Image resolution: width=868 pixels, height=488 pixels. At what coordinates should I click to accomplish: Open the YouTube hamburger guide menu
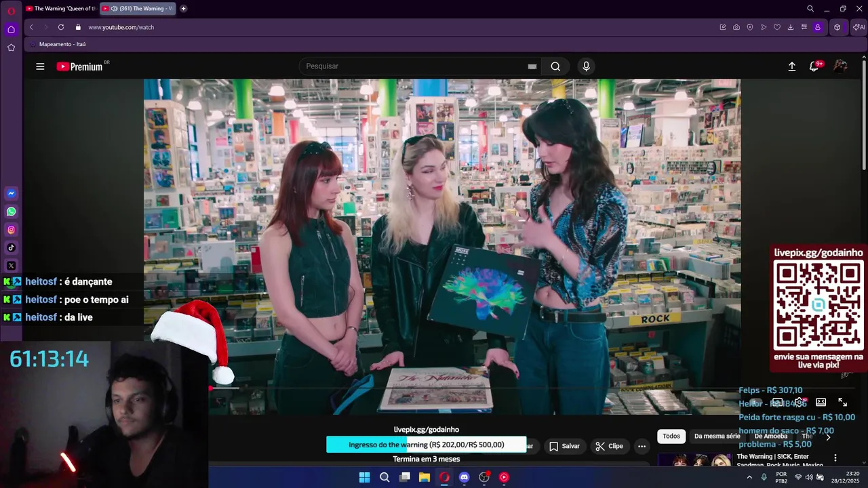click(40, 66)
